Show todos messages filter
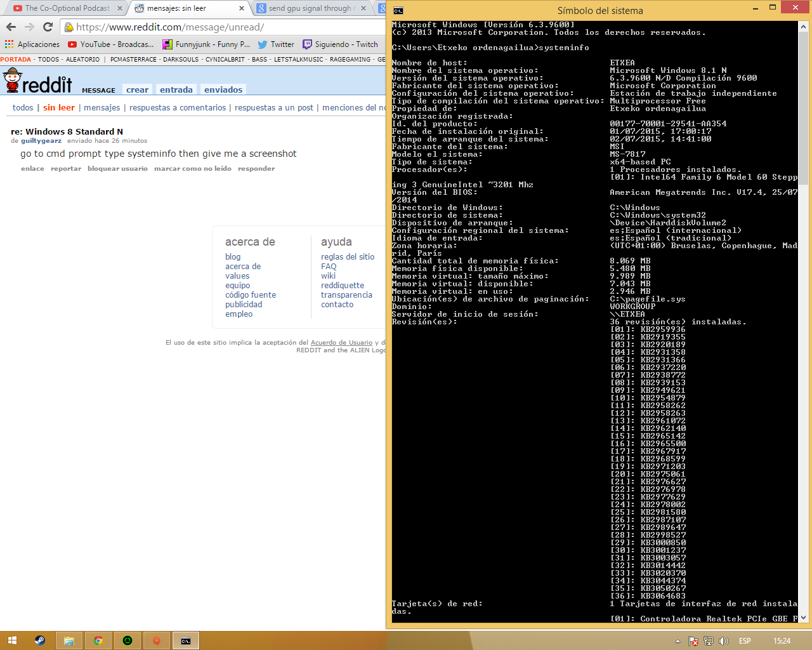The image size is (812, 650). click(x=23, y=107)
